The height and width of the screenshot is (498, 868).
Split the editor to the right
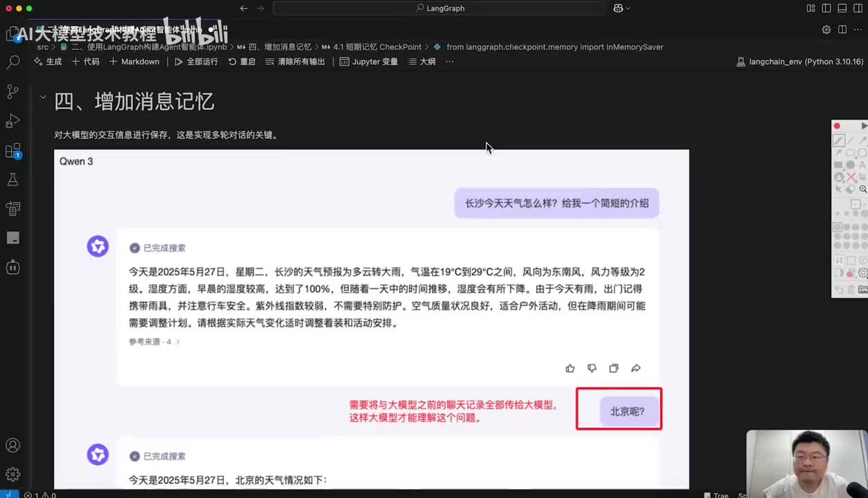(842, 30)
